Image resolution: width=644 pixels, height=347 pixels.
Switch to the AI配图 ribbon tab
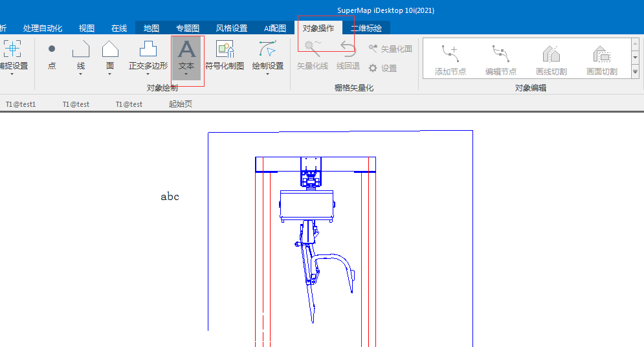pyautogui.click(x=275, y=28)
